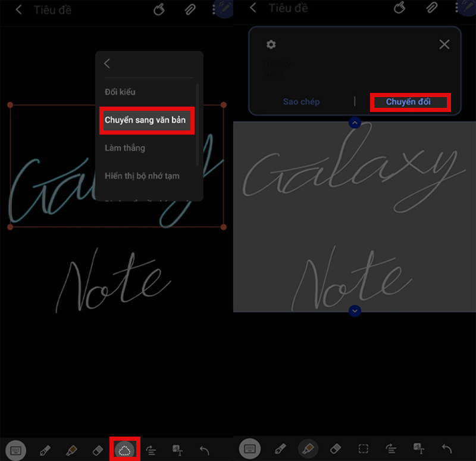Tap keyboard button in right toolbar
The height and width of the screenshot is (461, 476).
(x=250, y=448)
